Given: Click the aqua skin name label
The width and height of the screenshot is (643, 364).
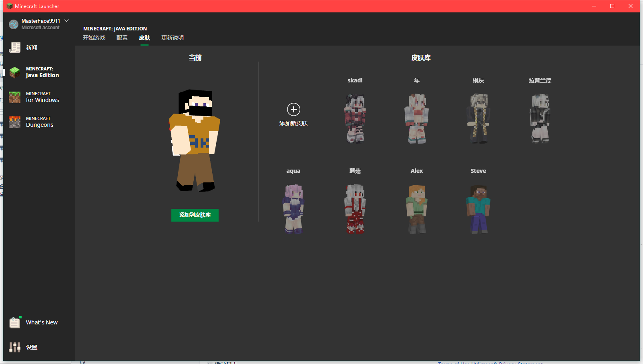Looking at the screenshot, I should click(293, 171).
